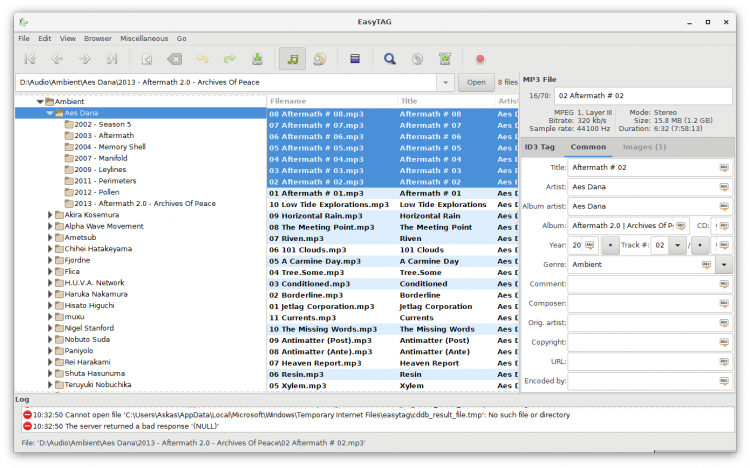Click the scan files toolbar icon
The width and height of the screenshot is (750, 468).
(x=147, y=59)
